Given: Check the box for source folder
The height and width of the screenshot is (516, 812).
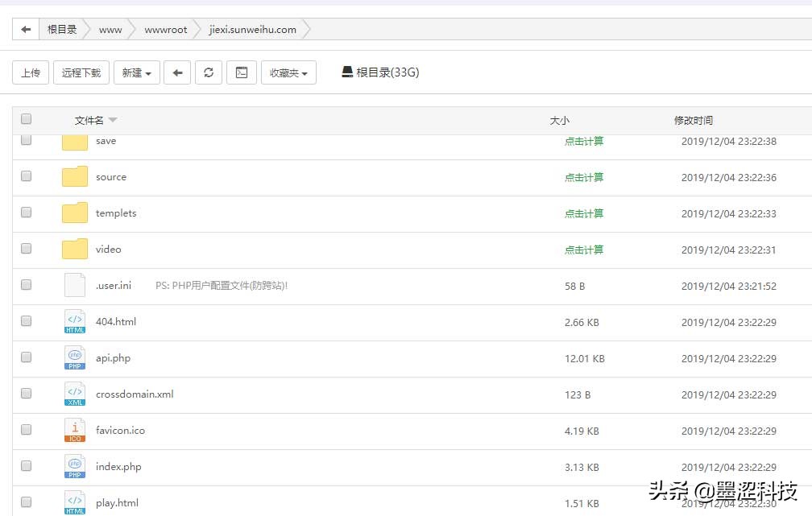Looking at the screenshot, I should [26, 176].
